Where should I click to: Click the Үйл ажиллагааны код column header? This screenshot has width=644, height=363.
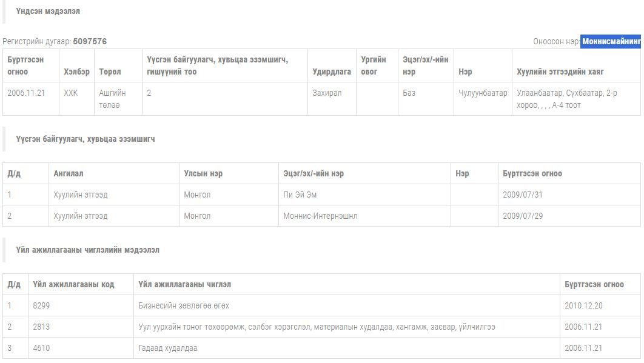(x=74, y=284)
